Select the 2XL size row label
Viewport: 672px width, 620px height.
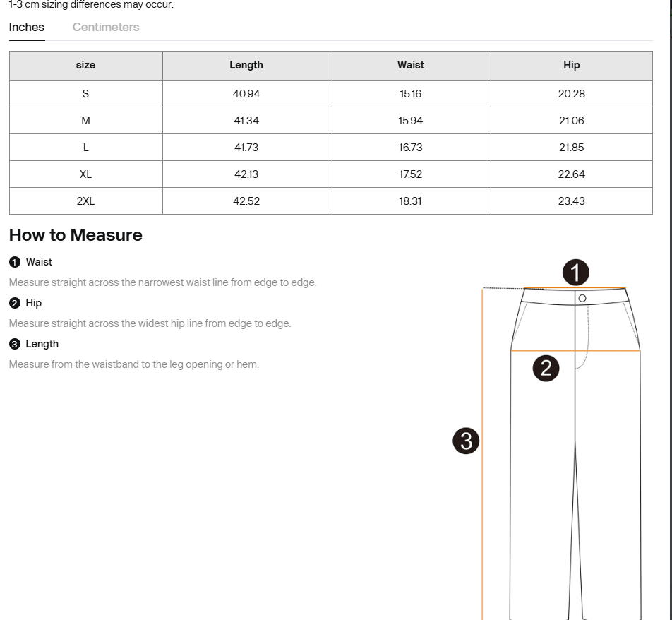click(85, 201)
